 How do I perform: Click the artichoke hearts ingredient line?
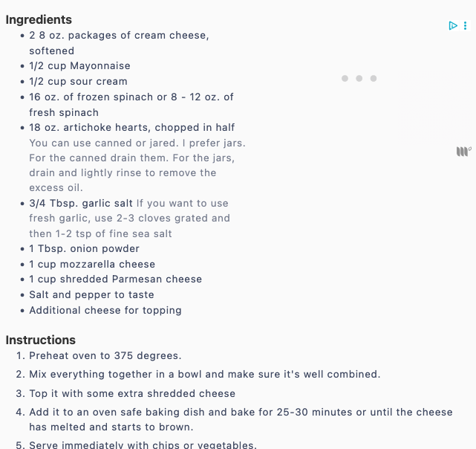tap(131, 128)
